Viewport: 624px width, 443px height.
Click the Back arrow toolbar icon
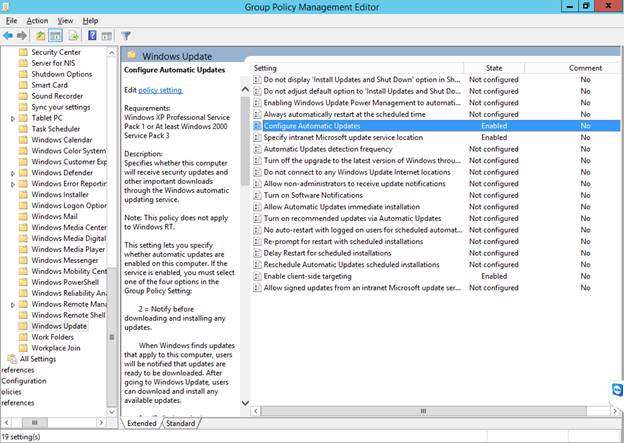click(x=8, y=36)
